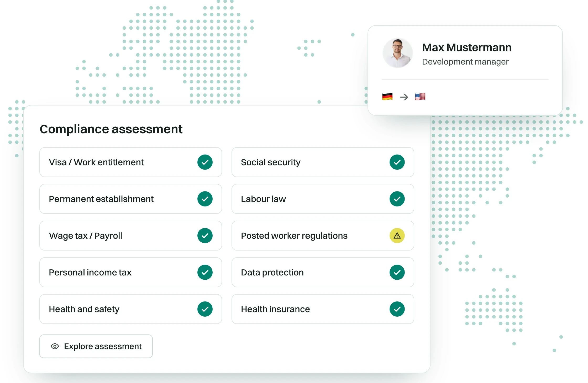This screenshot has width=588, height=383.
Task: Click the arrow between the two flags
Action: 404,97
